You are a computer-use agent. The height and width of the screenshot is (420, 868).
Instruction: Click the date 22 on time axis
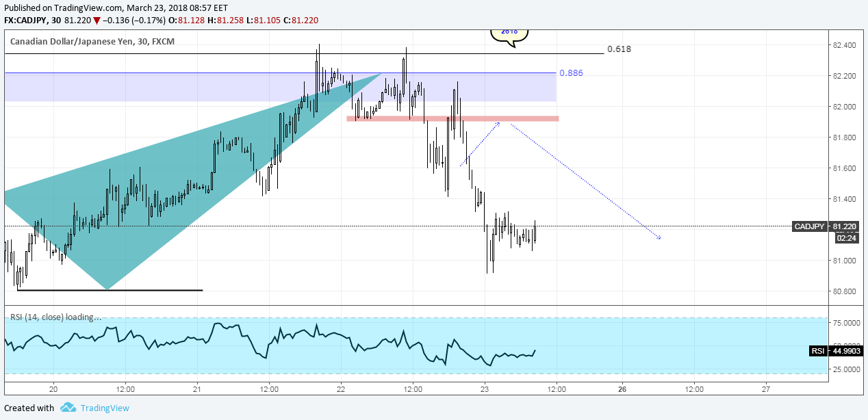tap(341, 389)
